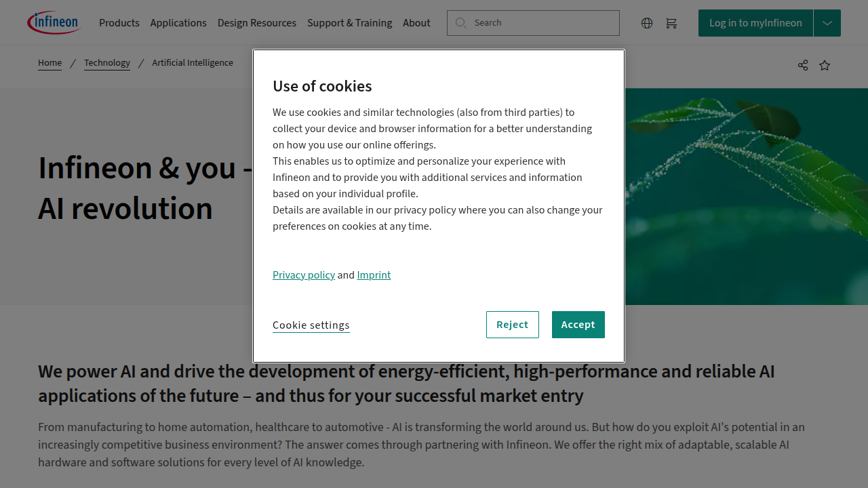Click the share icon

tap(803, 65)
